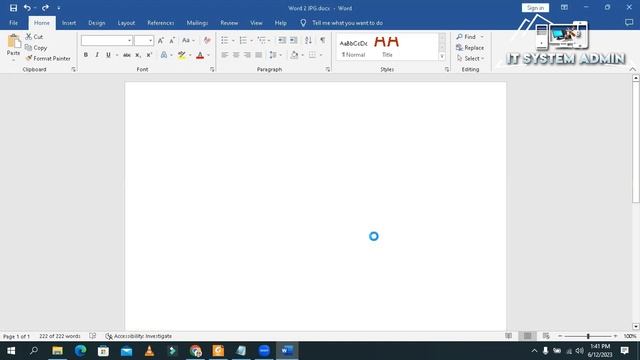
Task: Toggle italic formatting
Action: coord(97,55)
